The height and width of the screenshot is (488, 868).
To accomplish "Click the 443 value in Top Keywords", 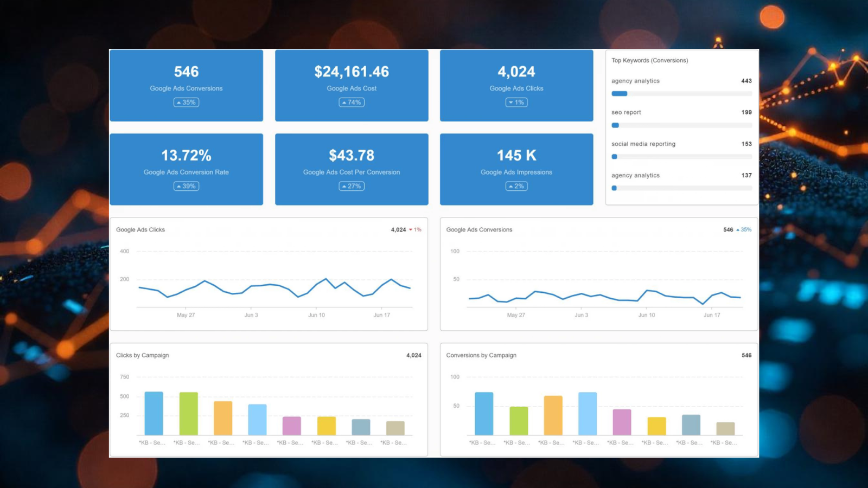I will tap(746, 81).
